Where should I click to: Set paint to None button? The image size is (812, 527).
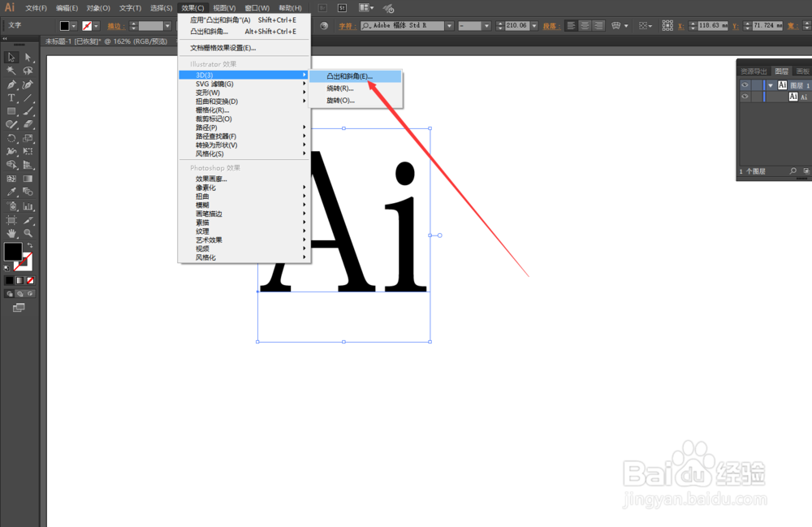click(x=31, y=280)
